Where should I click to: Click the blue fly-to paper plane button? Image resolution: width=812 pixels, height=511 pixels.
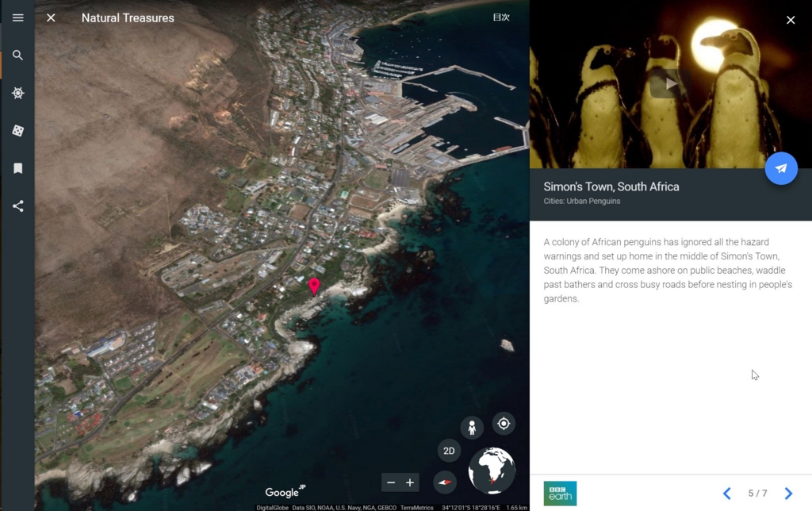click(x=781, y=168)
